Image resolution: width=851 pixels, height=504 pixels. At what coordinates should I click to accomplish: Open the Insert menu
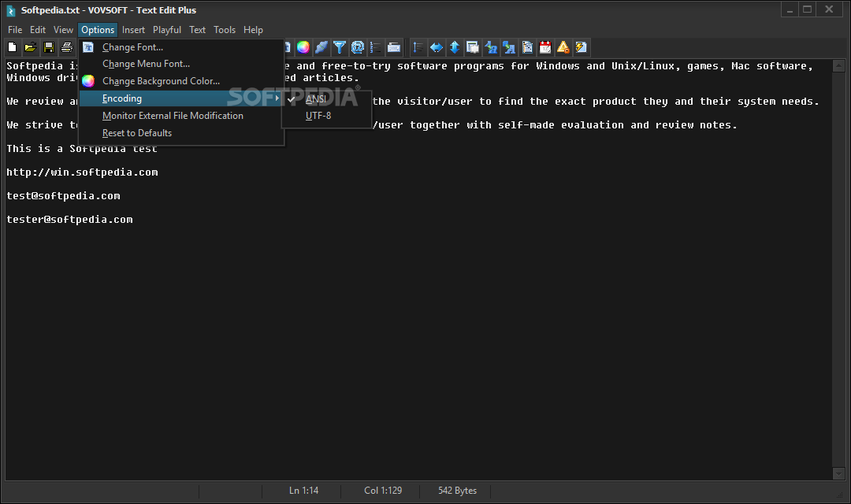133,30
